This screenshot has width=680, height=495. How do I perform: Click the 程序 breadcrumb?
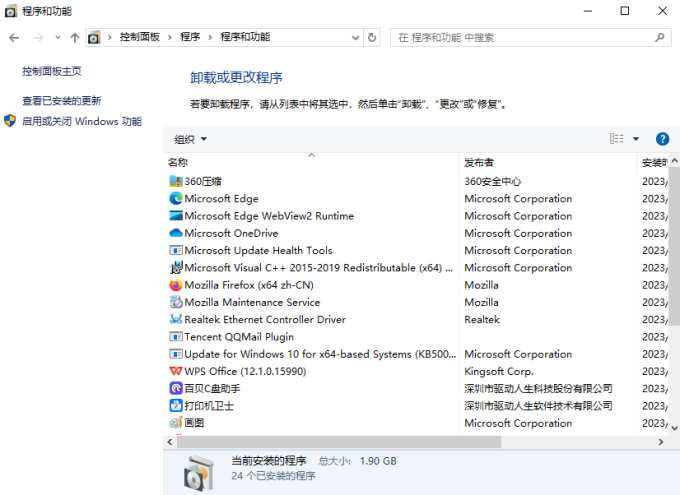(190, 37)
